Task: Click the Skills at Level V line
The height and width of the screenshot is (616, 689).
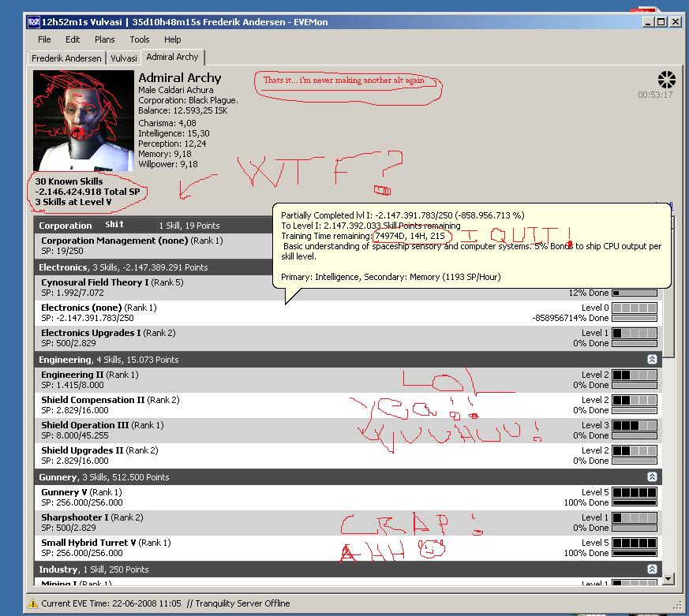Action: tap(73, 202)
